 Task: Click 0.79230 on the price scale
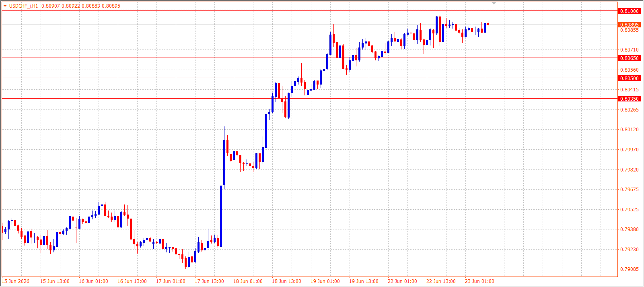pos(630,249)
